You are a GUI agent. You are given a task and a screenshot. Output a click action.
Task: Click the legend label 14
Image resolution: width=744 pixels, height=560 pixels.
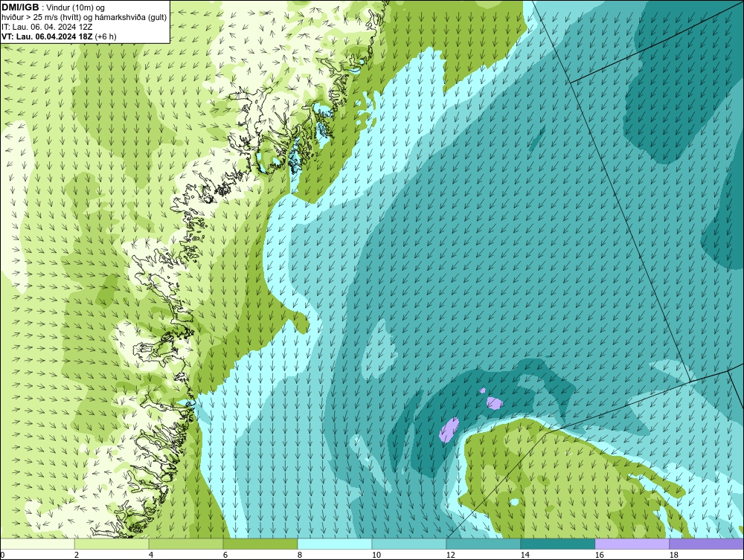pos(525,555)
